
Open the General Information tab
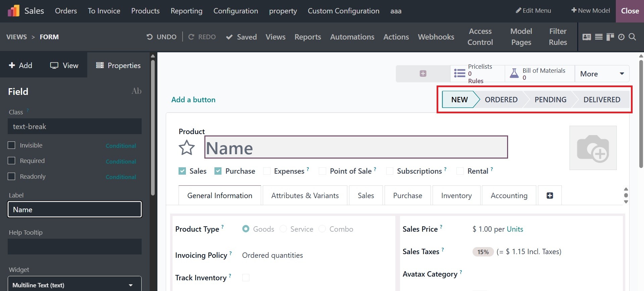point(220,195)
